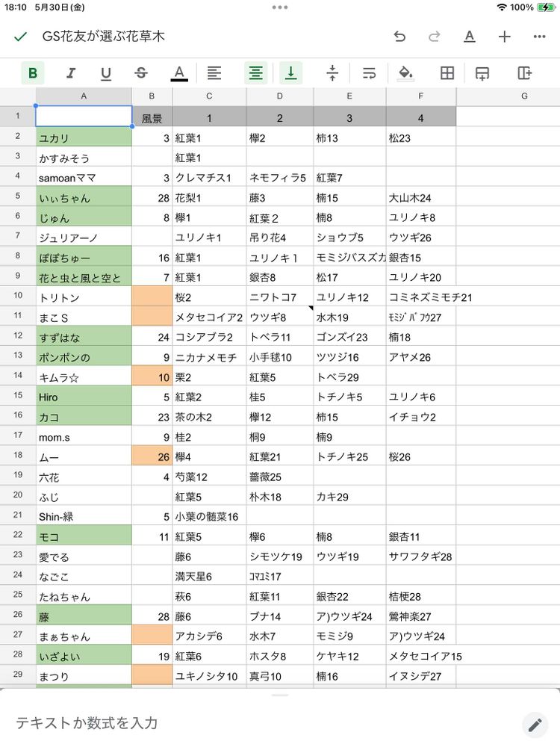The width and height of the screenshot is (560, 747).
Task: Align cell text to the left
Action: tap(214, 72)
